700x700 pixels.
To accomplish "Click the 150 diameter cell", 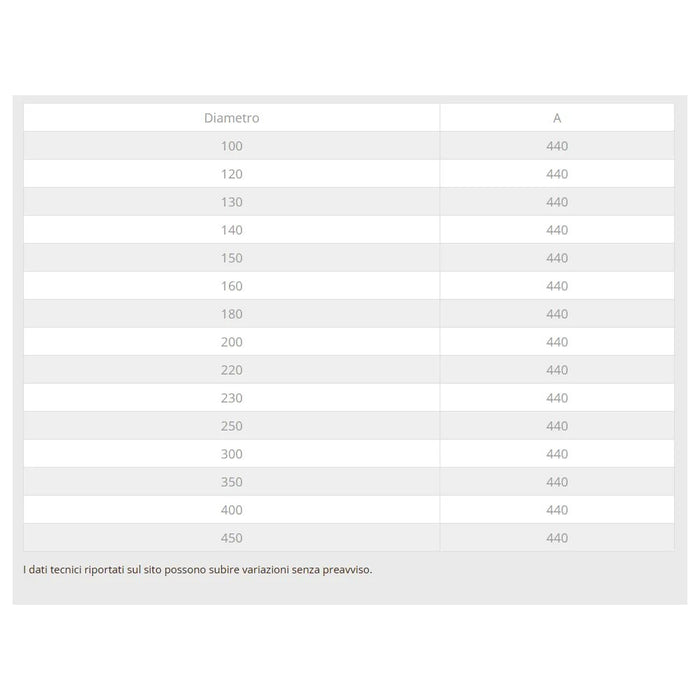I will [231, 258].
